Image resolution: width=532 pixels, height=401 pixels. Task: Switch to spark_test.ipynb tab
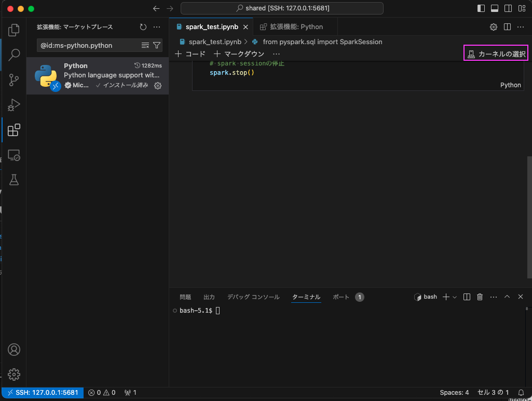tap(212, 27)
